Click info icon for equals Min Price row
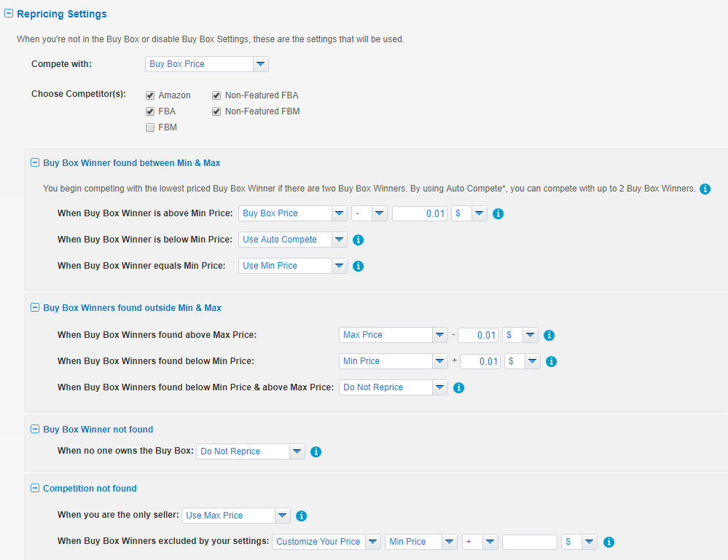 pos(358,266)
